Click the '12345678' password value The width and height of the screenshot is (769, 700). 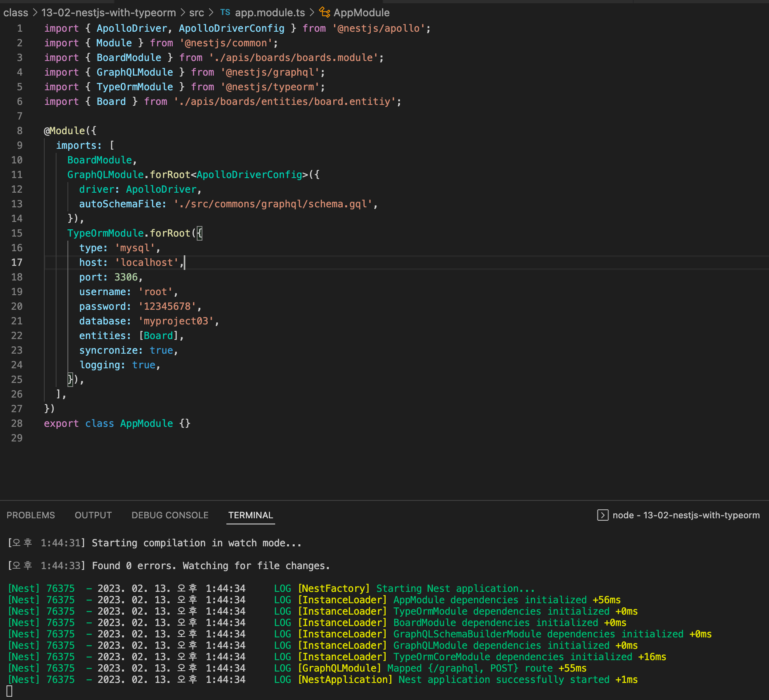coord(167,306)
